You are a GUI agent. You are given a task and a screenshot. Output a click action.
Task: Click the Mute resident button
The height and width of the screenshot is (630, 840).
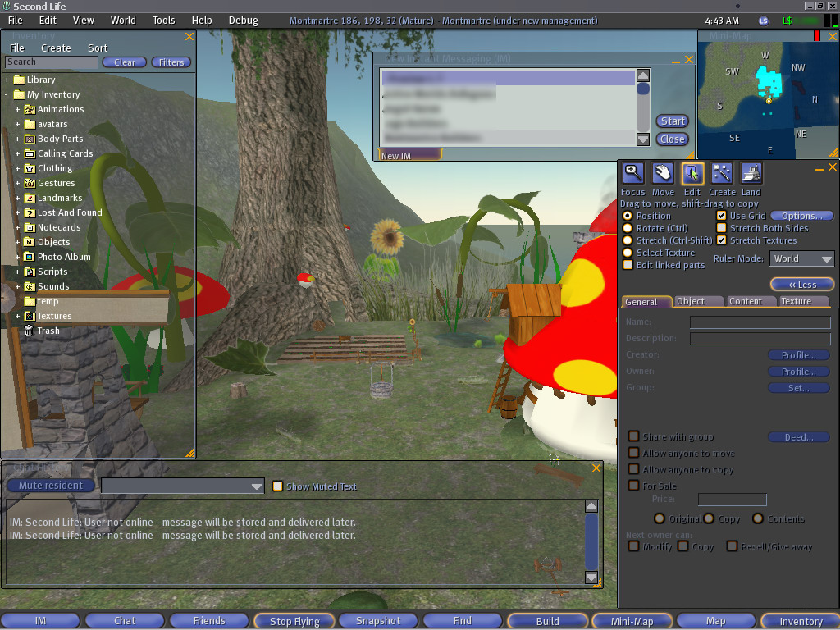point(51,486)
